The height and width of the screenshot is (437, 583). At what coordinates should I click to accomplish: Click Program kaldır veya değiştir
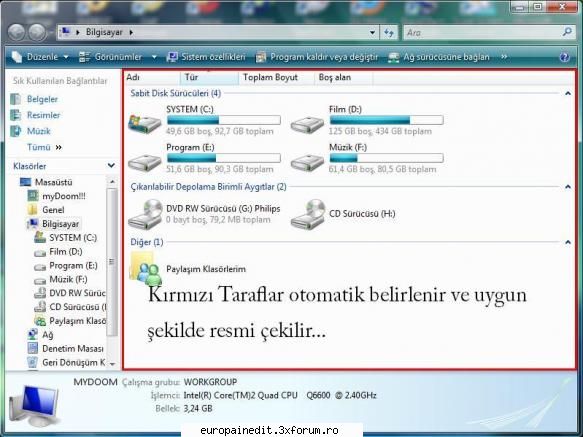point(317,57)
